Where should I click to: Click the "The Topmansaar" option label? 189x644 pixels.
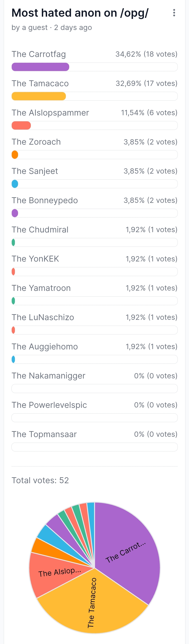(x=44, y=434)
